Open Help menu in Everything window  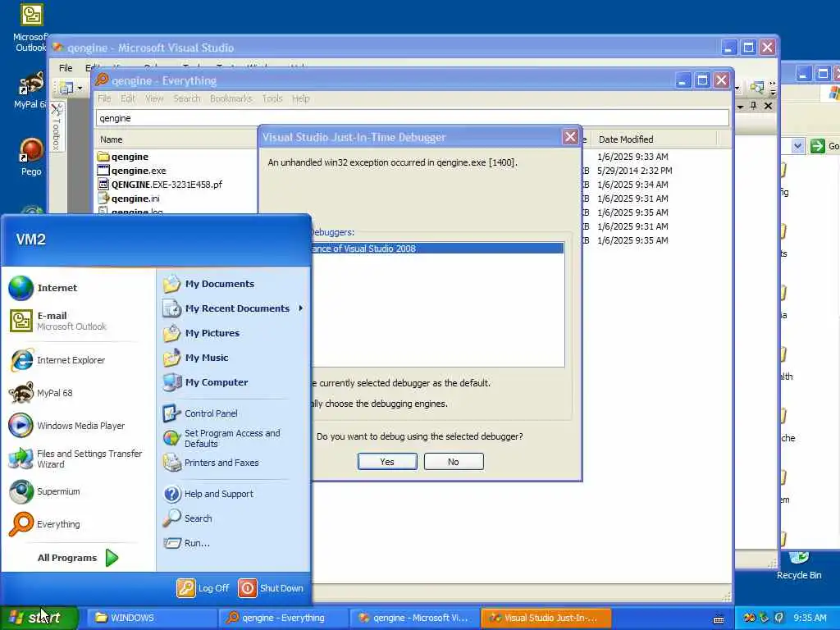click(300, 98)
